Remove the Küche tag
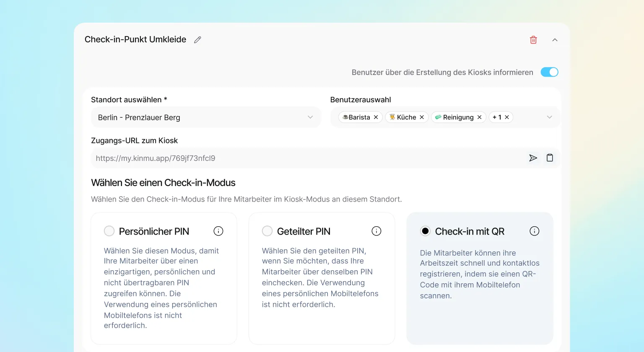The image size is (644, 352). click(x=422, y=117)
